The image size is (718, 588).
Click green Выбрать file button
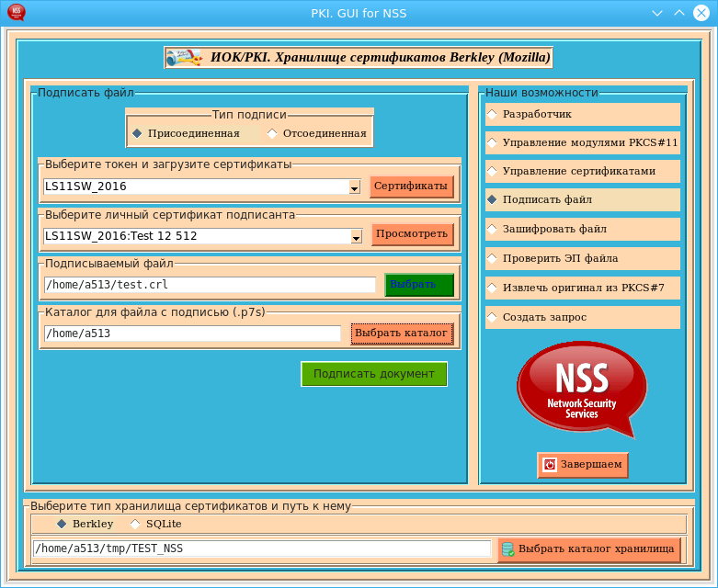[x=419, y=285]
